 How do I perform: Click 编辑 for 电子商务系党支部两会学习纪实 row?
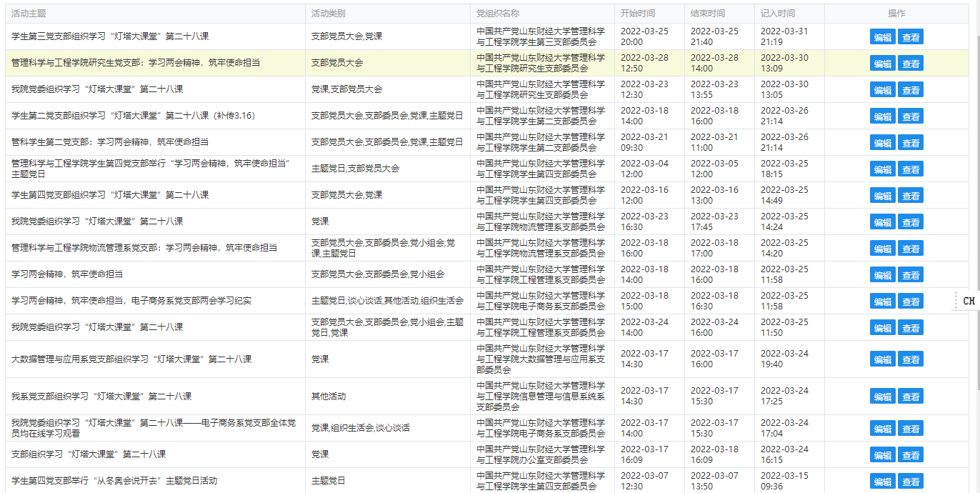point(882,302)
